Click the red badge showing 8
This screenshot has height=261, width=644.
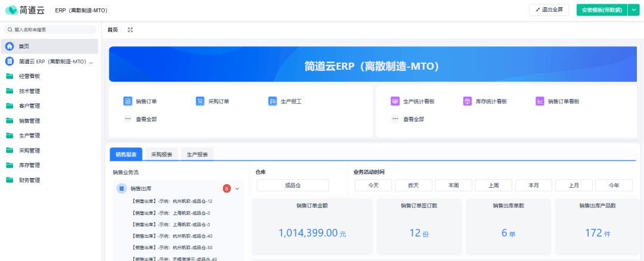(227, 189)
